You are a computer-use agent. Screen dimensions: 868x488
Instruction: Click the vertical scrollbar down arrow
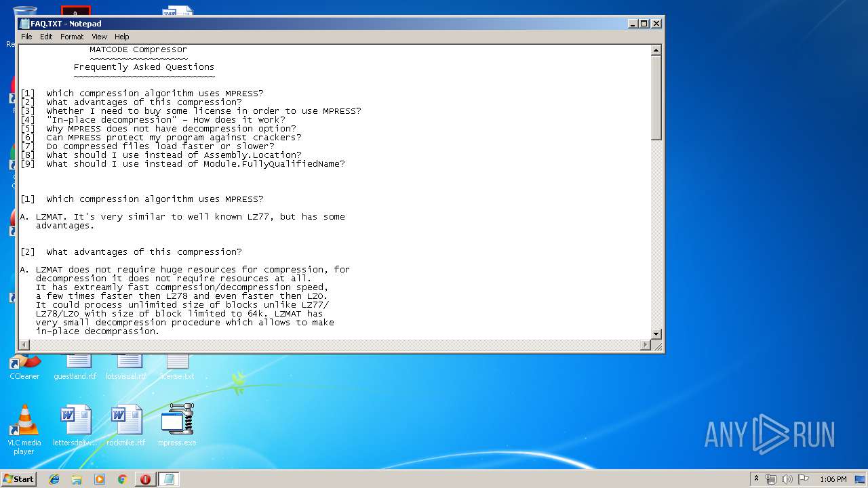pyautogui.click(x=656, y=334)
